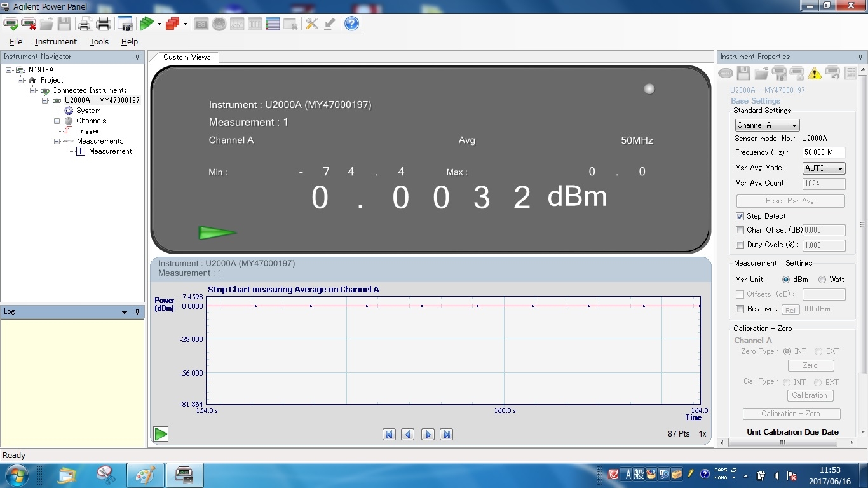This screenshot has height=488, width=868.
Task: Open the Log panel dropdown arrow
Action: pos(125,312)
